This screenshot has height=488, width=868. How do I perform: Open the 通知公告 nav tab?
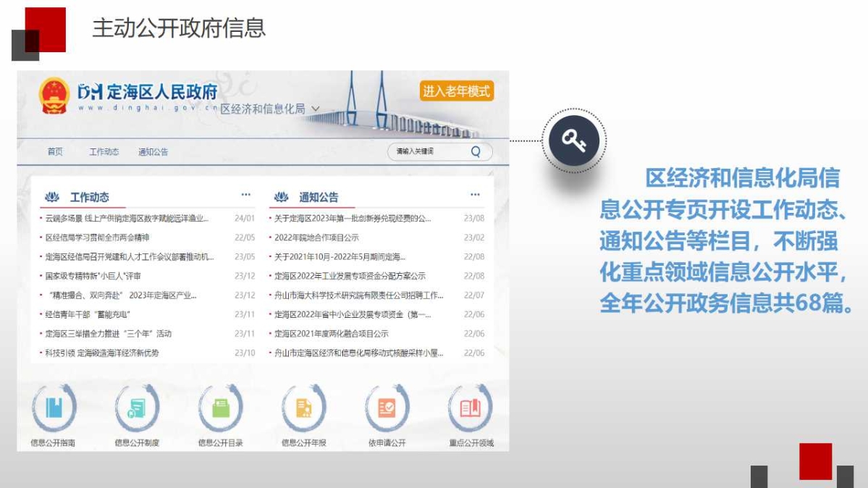[153, 152]
